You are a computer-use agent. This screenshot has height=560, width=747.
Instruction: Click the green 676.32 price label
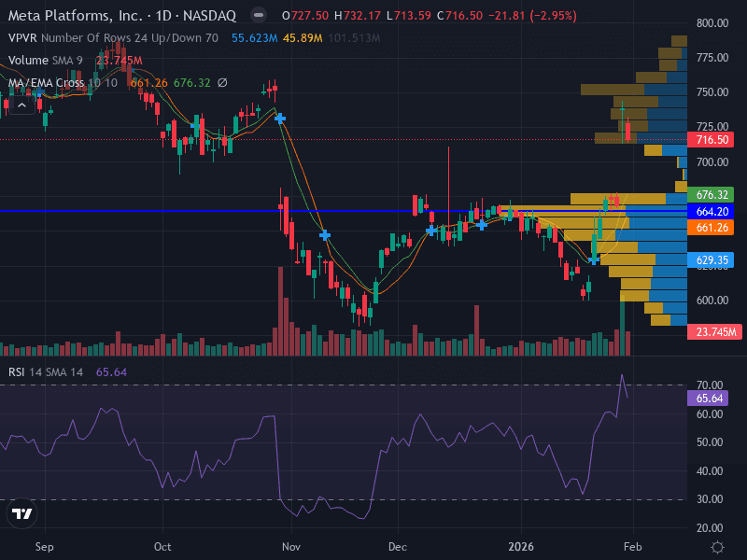pos(712,194)
